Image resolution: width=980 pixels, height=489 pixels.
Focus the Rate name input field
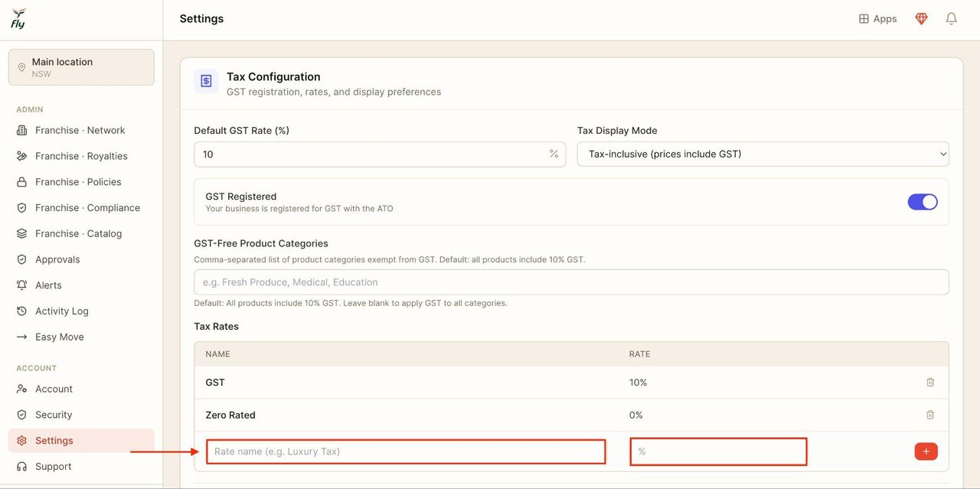pyautogui.click(x=406, y=452)
